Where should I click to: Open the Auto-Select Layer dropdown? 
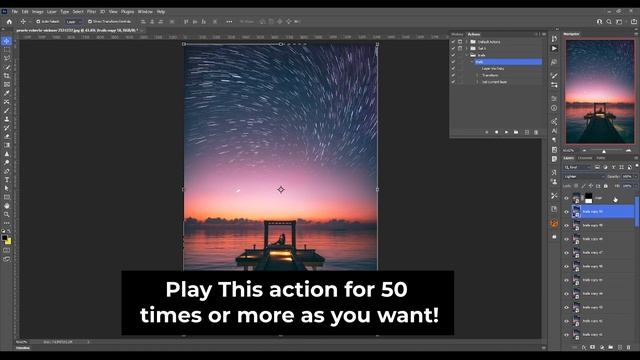(73, 22)
